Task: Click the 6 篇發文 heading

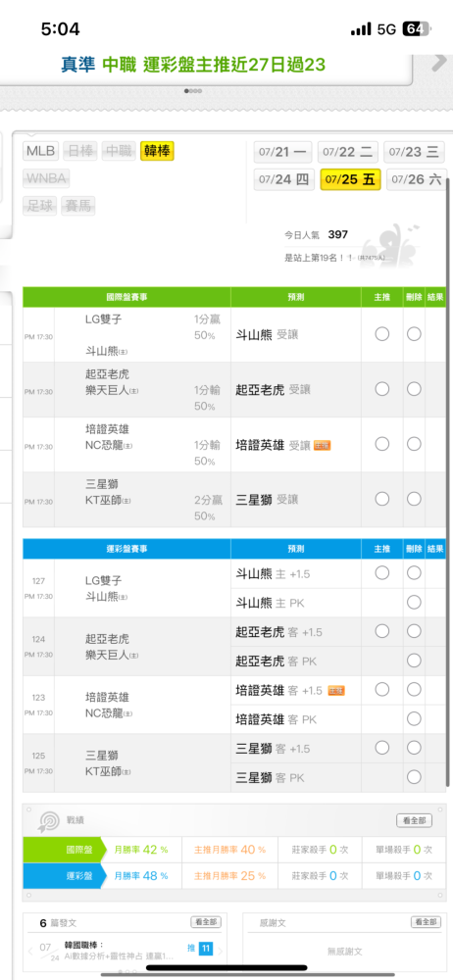Action: click(58, 922)
